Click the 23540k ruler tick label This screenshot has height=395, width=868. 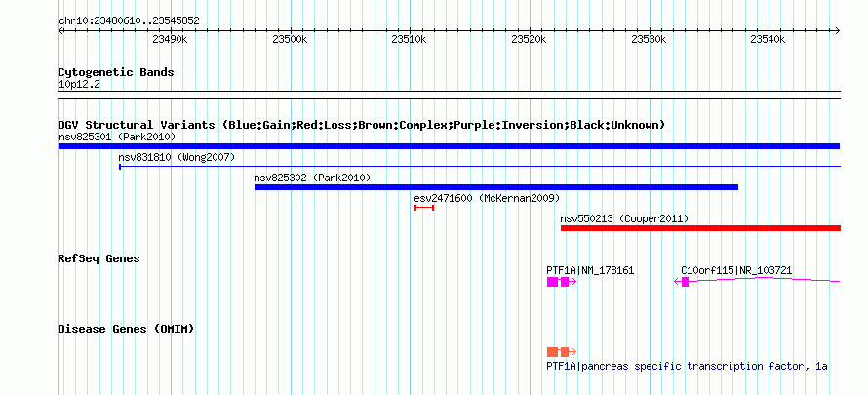[768, 39]
